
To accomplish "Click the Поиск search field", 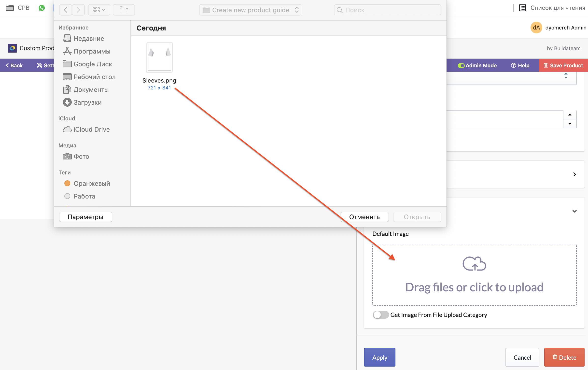I will click(x=387, y=10).
